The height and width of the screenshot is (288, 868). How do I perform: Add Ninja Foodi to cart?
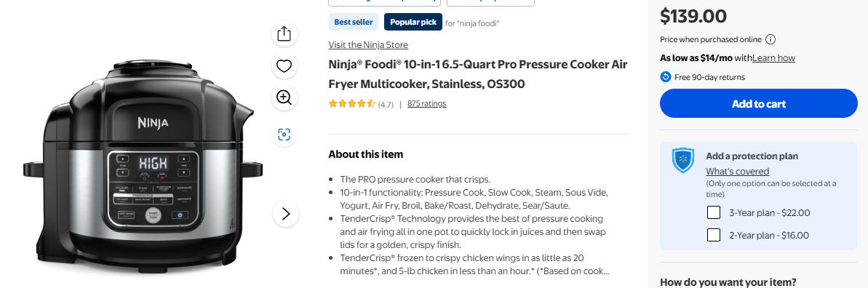[758, 103]
